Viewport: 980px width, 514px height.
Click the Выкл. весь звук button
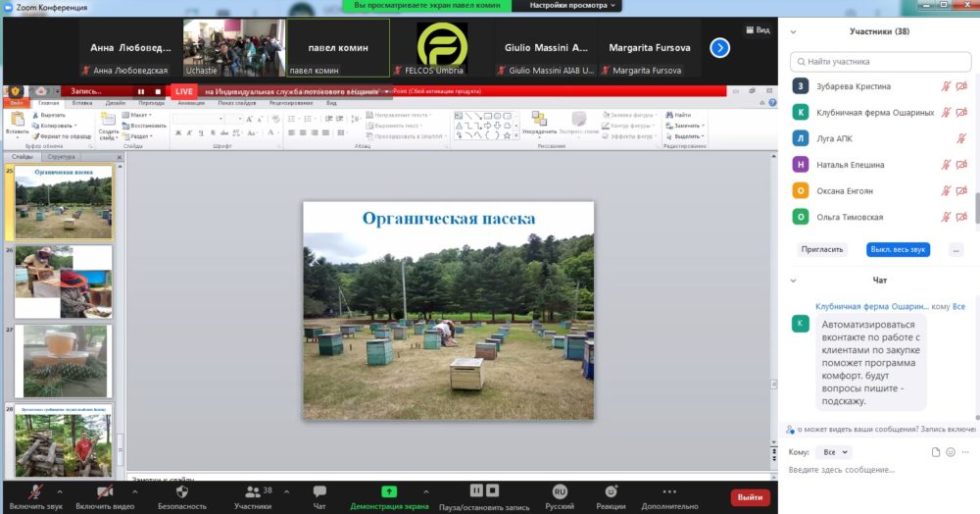(898, 249)
